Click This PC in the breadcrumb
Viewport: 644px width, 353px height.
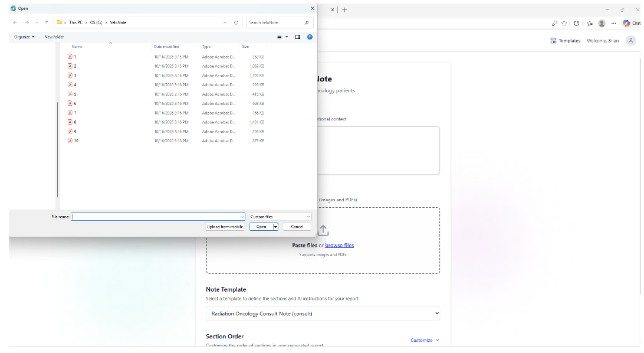pyautogui.click(x=75, y=22)
